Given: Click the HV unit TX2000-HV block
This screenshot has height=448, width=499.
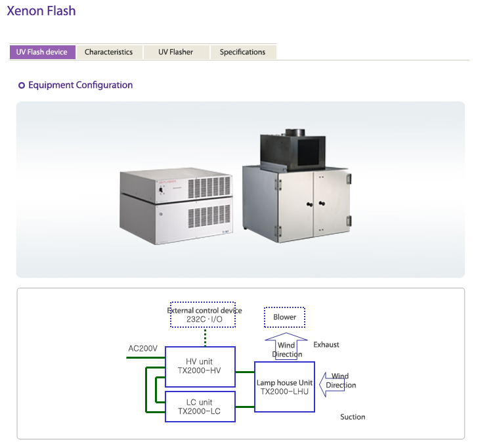Looking at the screenshot, I should point(200,367).
